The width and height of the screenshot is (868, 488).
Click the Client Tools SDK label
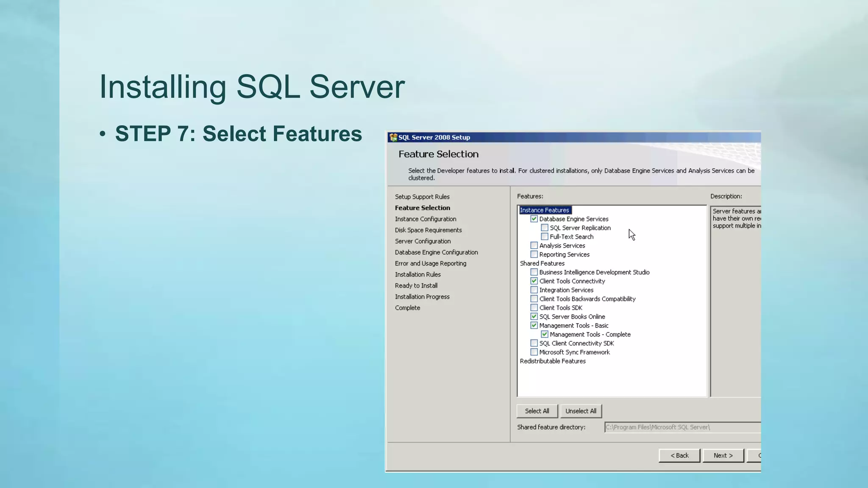coord(561,308)
